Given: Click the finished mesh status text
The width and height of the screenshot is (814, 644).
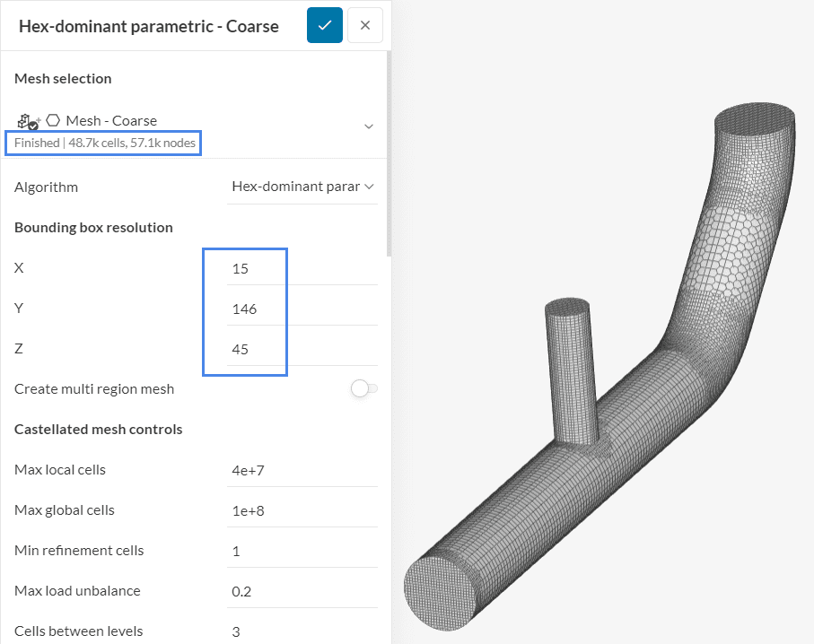Looking at the screenshot, I should (x=102, y=143).
